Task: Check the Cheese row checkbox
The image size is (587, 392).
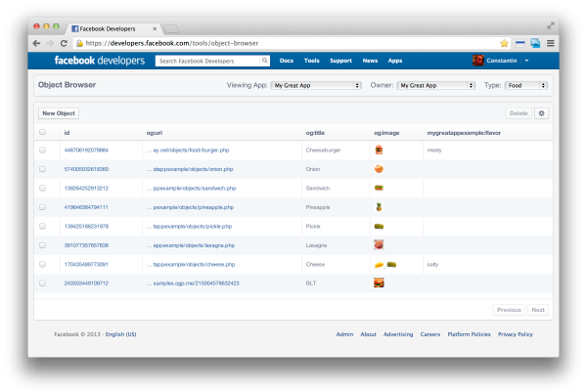Action: point(43,264)
